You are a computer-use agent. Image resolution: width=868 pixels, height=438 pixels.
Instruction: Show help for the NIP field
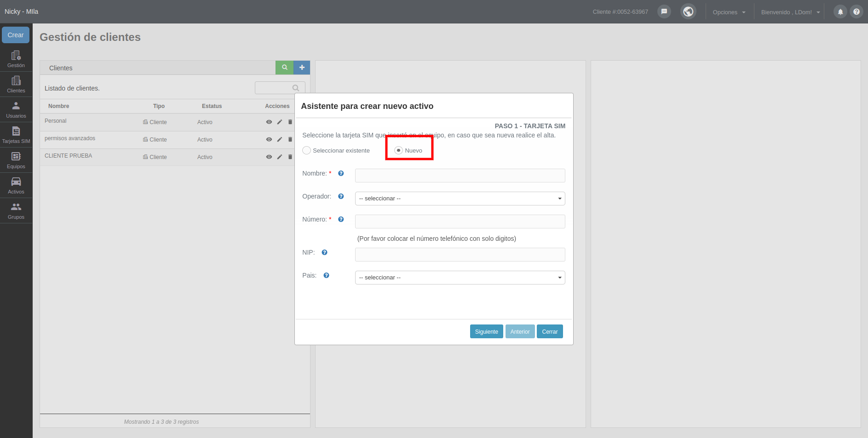pos(324,252)
